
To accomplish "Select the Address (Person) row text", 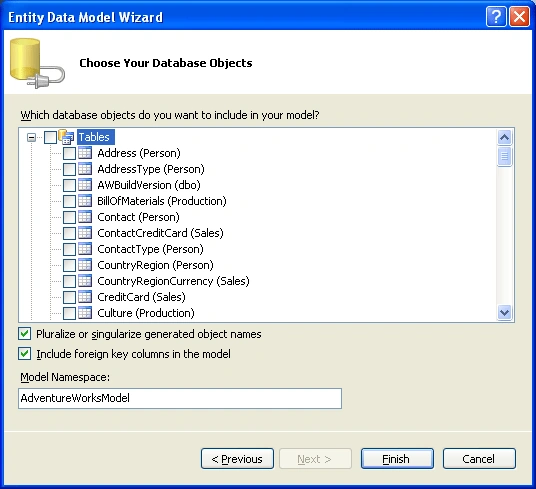I will (139, 153).
